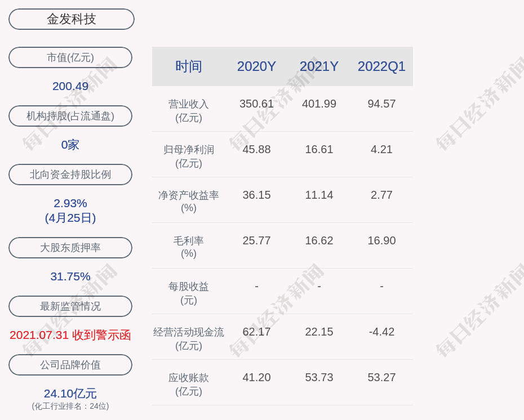Click net profit value 45.88

pyautogui.click(x=257, y=149)
